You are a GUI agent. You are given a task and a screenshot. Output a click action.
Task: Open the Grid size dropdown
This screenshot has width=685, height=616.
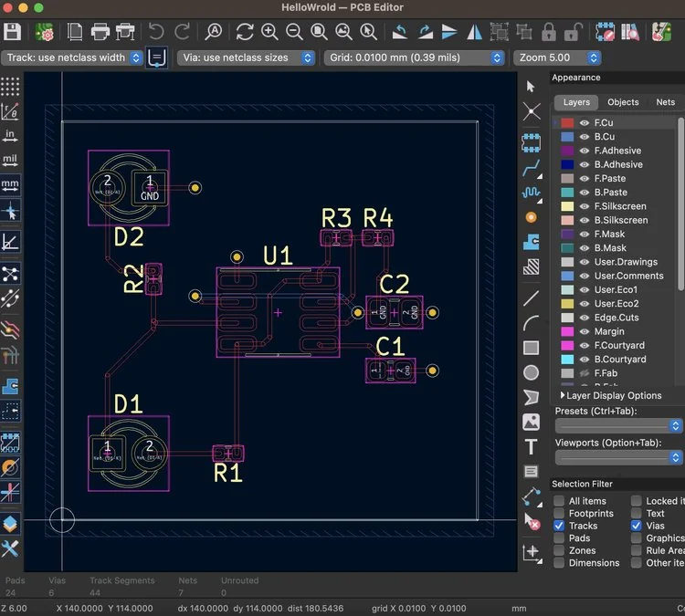(x=414, y=58)
